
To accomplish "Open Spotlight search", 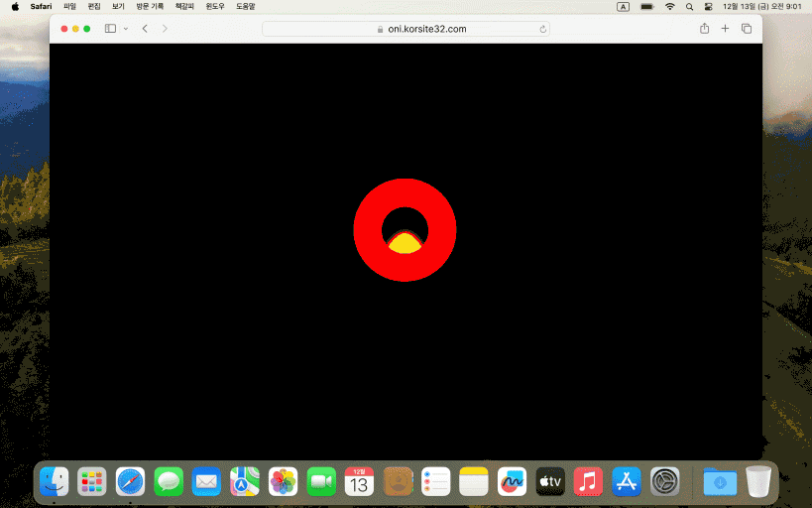I will 689,7.
